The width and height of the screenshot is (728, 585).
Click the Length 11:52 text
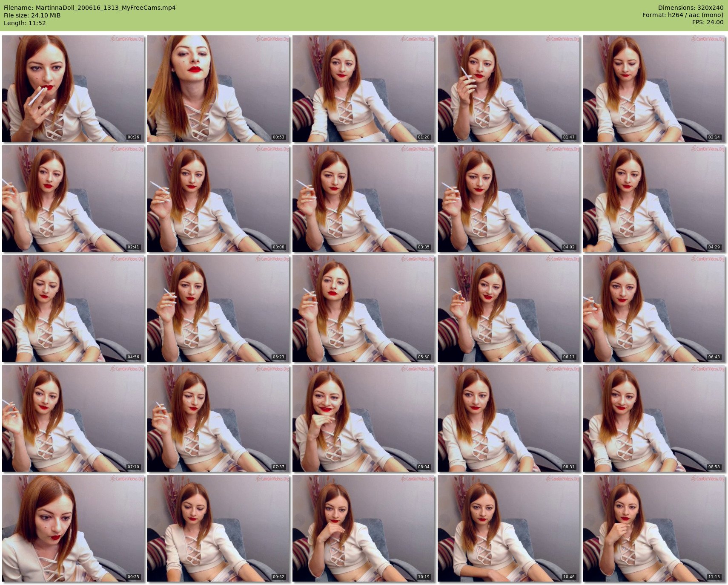tap(25, 23)
